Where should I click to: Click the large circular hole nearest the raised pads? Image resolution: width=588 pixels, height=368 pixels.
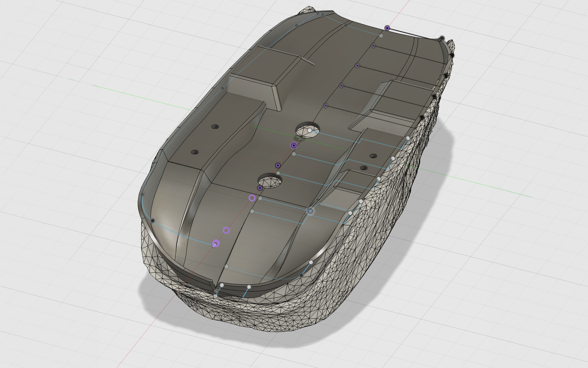(308, 130)
